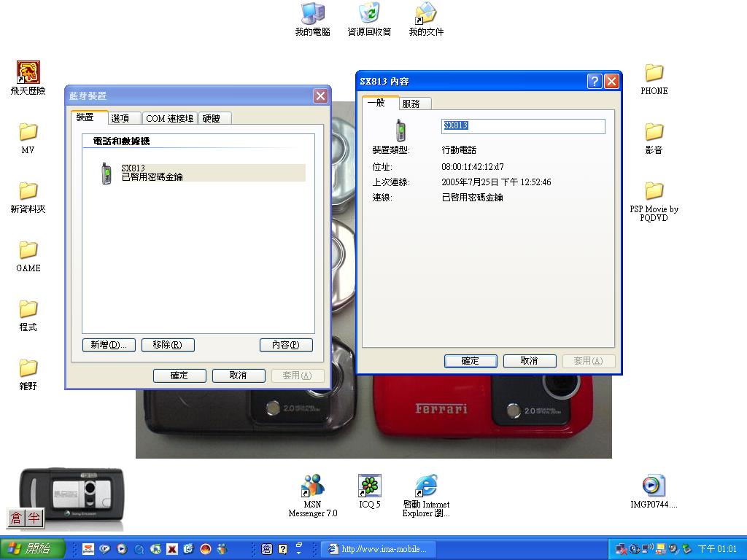This screenshot has height=560, width=747.
Task: Open the 硬體 tab
Action: pos(214,118)
